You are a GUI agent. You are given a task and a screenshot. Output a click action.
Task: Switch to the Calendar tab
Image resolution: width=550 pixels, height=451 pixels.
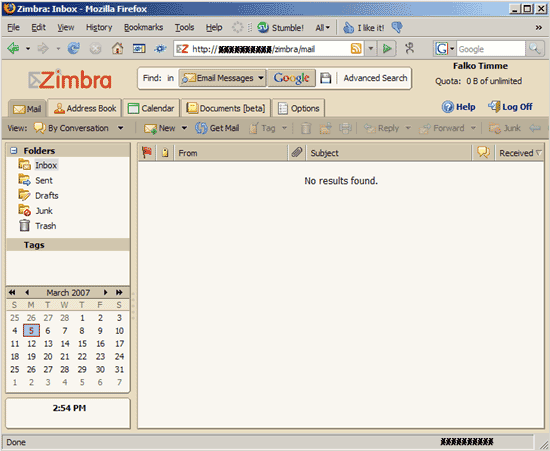pos(151,108)
